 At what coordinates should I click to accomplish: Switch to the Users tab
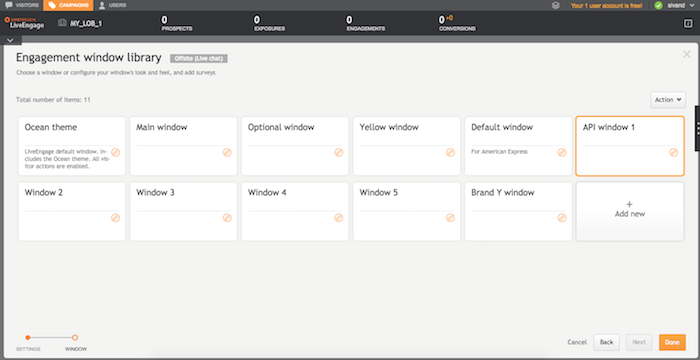coord(112,5)
